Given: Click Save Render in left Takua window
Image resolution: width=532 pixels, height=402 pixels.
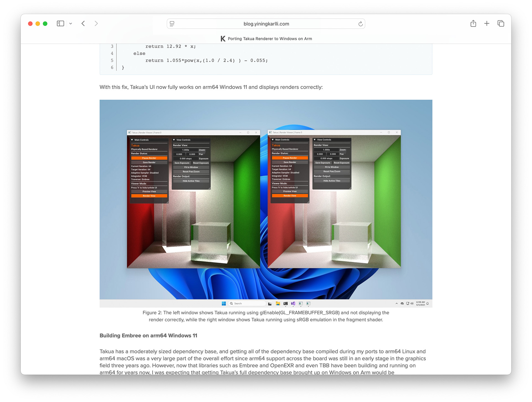Looking at the screenshot, I should pyautogui.click(x=149, y=163).
